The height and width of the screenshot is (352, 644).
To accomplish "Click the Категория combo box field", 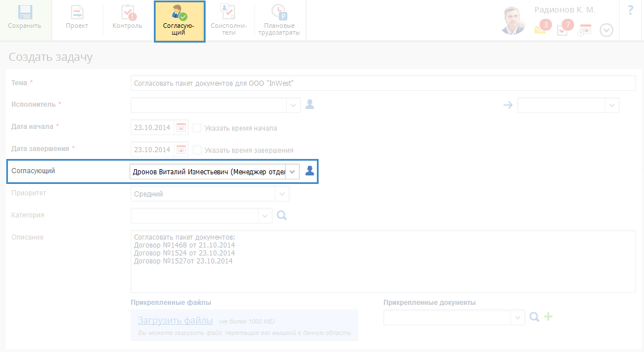I will [x=194, y=216].
